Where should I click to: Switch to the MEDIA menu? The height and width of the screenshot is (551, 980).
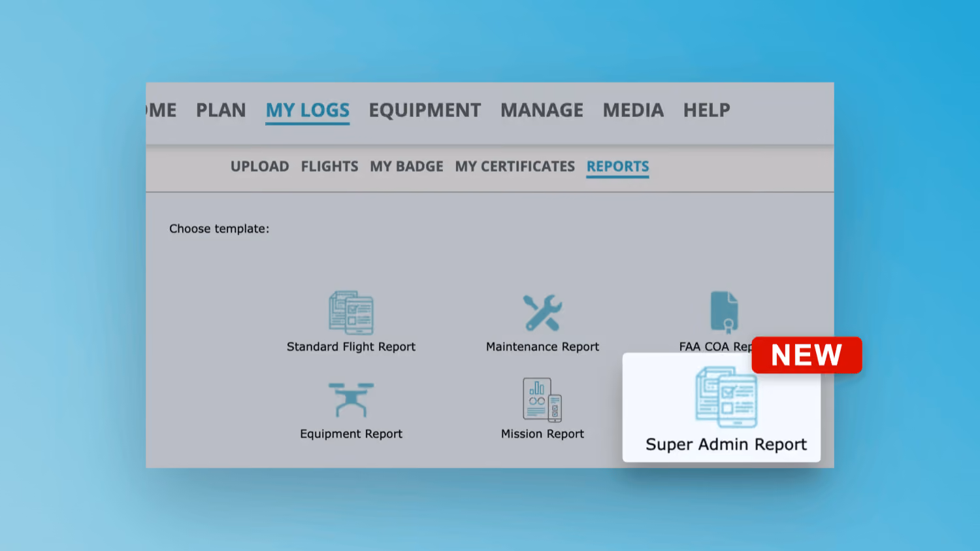pyautogui.click(x=633, y=110)
